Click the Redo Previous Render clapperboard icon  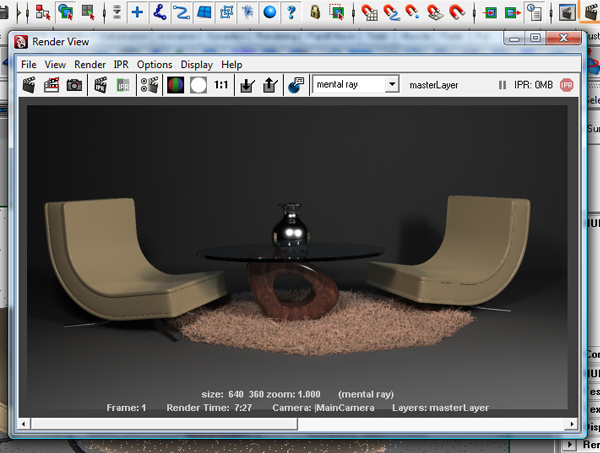pos(29,85)
